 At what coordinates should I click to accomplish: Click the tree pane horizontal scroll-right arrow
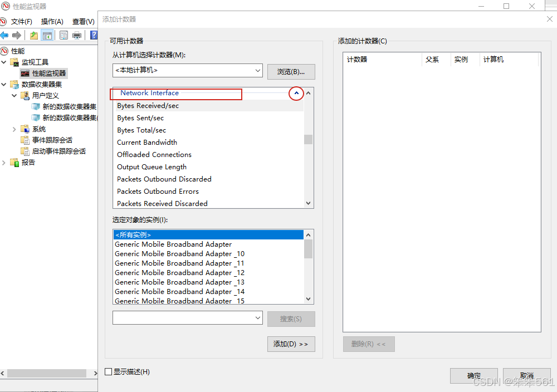point(95,373)
